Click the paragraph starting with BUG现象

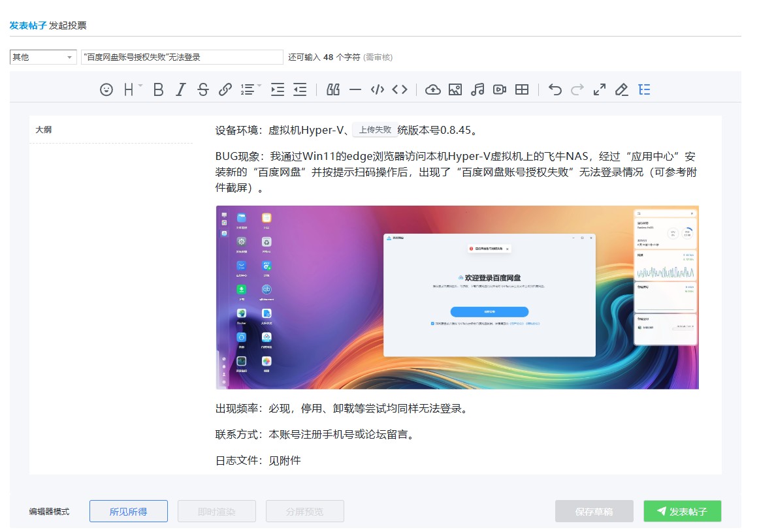[x=456, y=172]
